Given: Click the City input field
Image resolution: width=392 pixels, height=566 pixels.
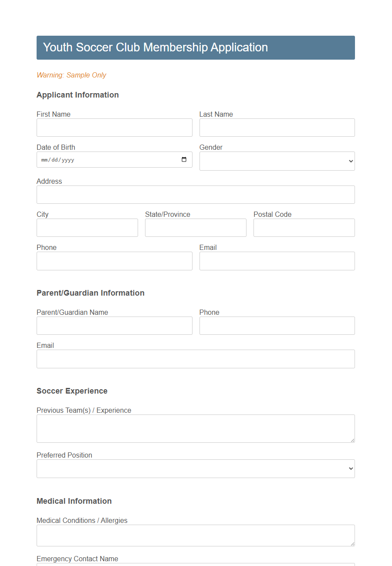Looking at the screenshot, I should click(87, 228).
